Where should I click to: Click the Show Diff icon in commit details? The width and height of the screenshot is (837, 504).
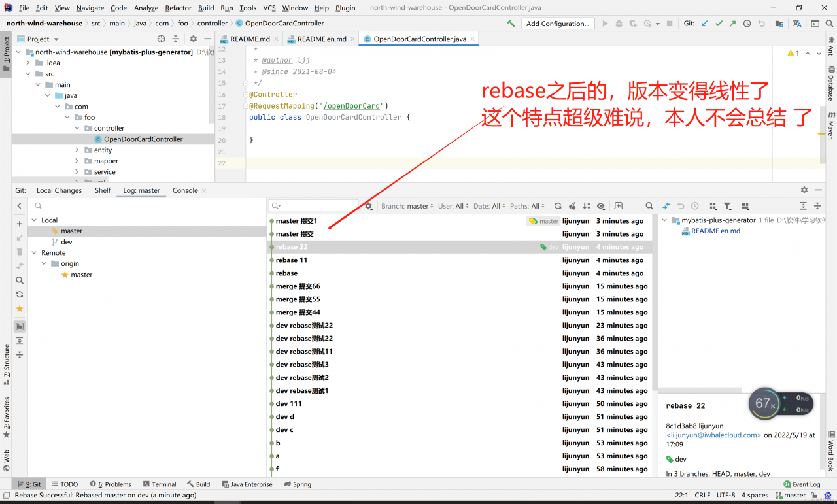click(x=666, y=206)
